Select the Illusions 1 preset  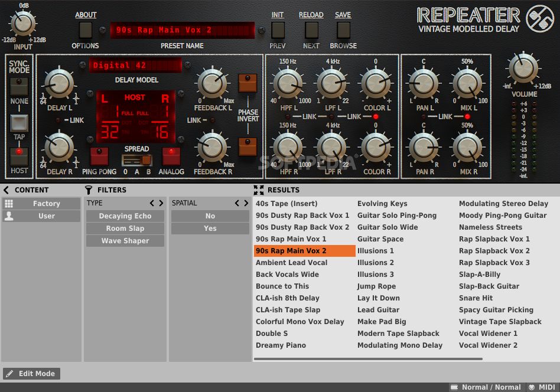coord(375,250)
